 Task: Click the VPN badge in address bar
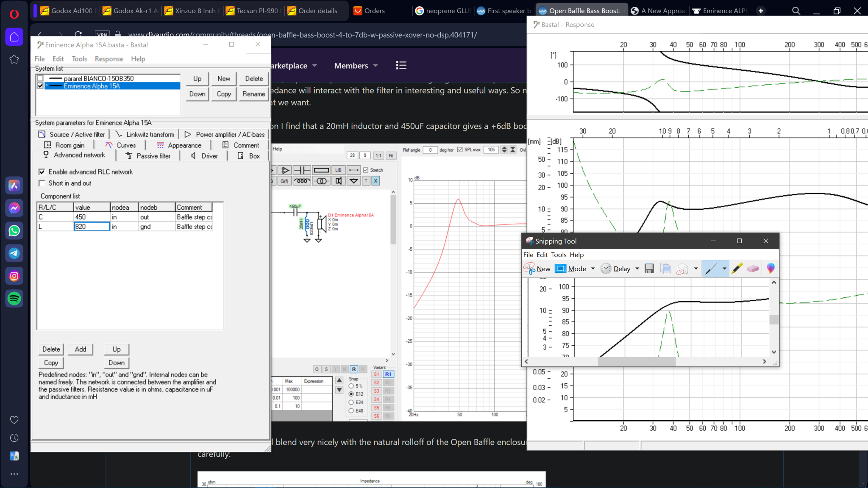tap(102, 35)
